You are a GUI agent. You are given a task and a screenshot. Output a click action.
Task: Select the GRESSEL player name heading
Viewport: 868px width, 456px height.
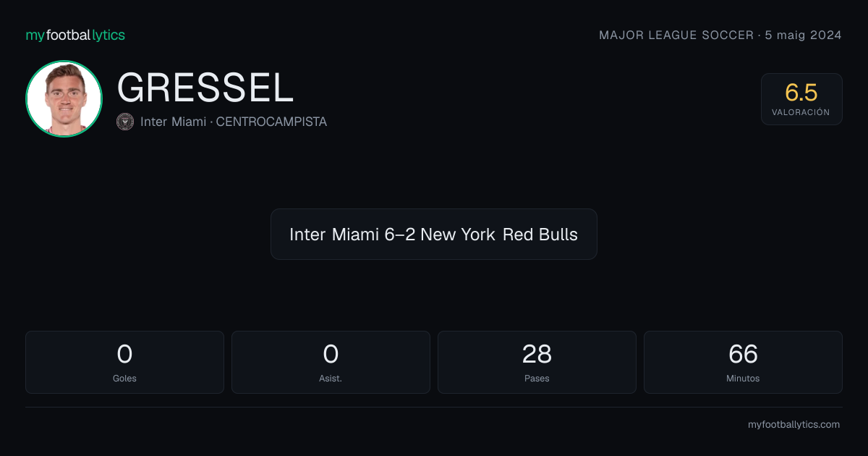205,88
